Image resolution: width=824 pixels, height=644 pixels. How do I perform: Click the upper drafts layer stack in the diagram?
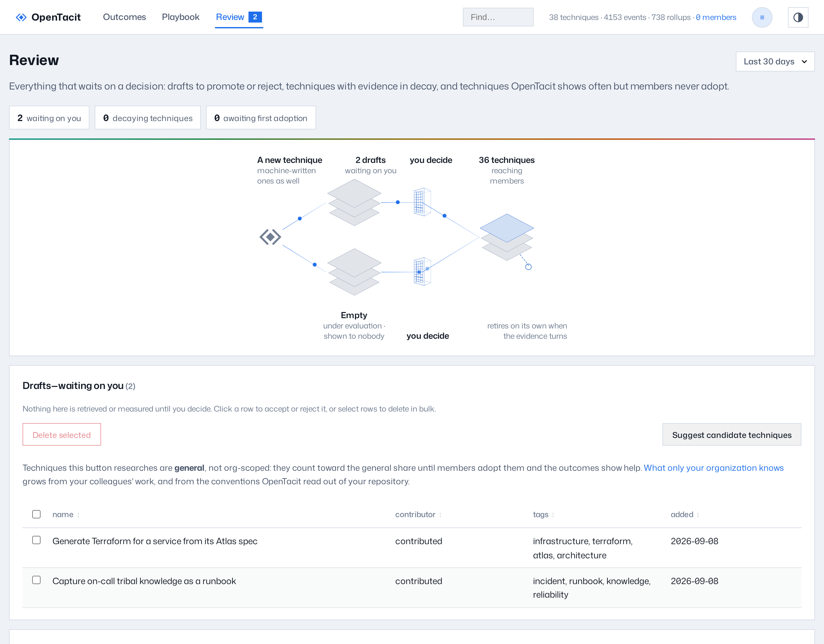pyautogui.click(x=354, y=202)
